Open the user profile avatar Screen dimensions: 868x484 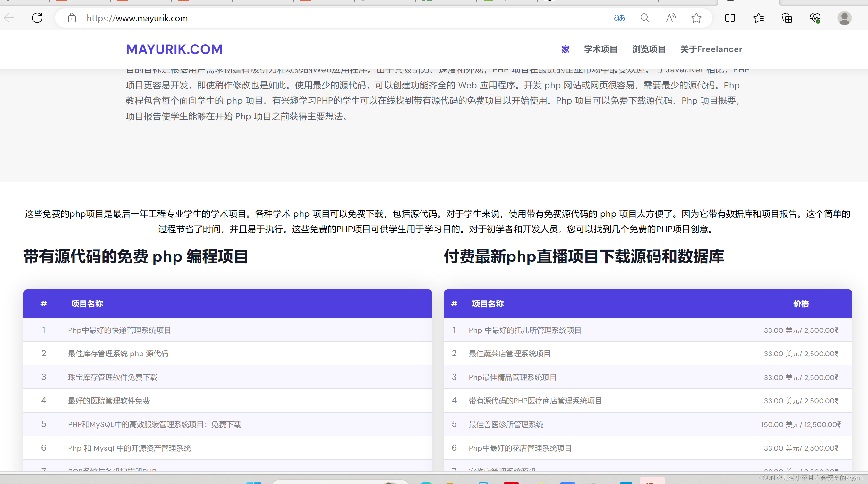pos(844,18)
